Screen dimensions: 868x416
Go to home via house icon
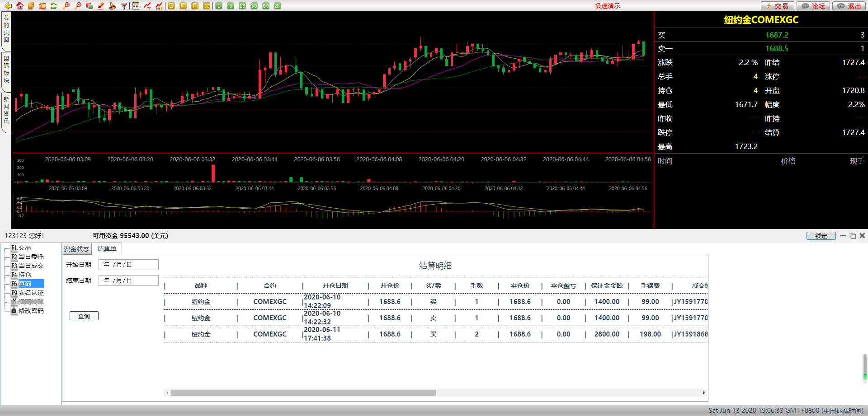pyautogui.click(x=20, y=6)
